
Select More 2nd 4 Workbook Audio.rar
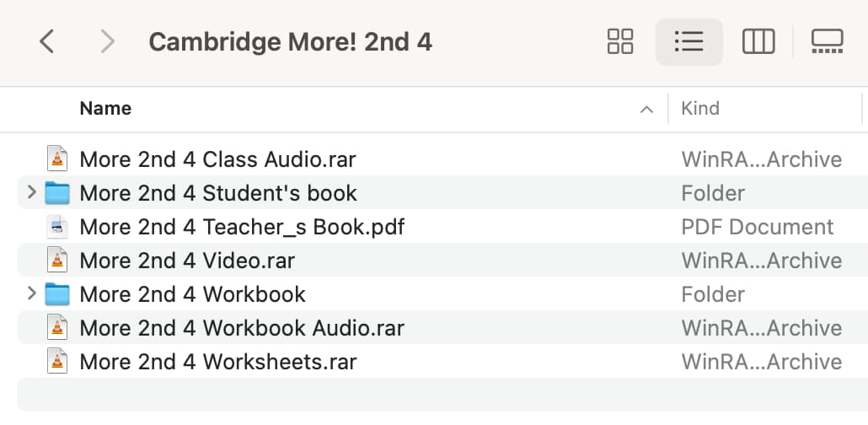coord(443,327)
